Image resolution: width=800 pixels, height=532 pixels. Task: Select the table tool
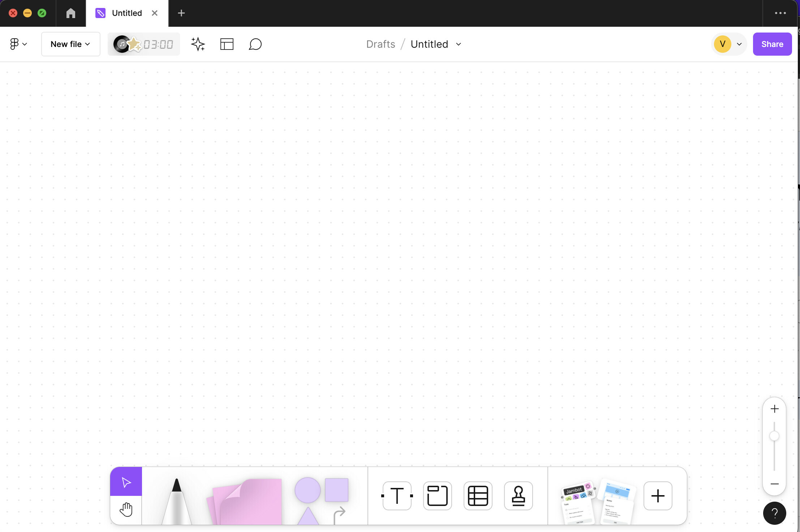point(477,495)
